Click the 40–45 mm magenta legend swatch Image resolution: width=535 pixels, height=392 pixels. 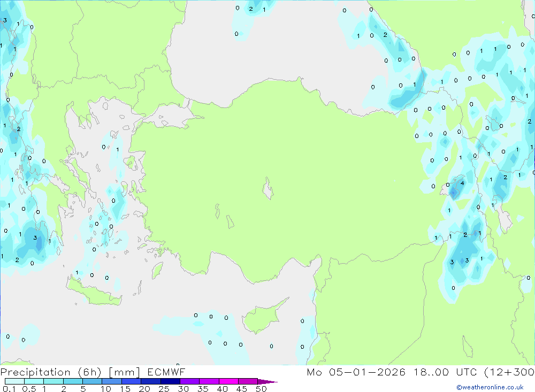tap(228, 381)
